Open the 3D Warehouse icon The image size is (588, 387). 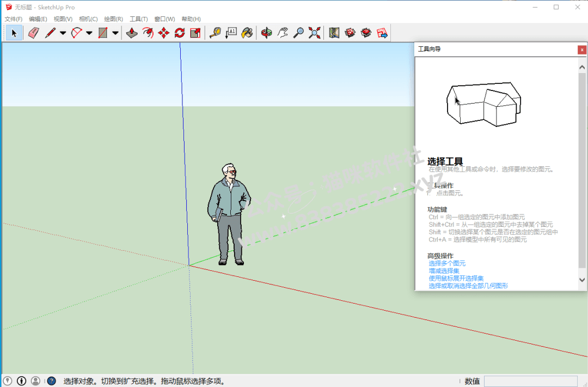(350, 33)
